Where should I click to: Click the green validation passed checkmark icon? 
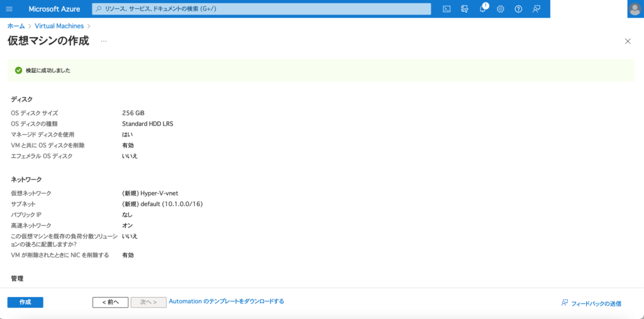click(18, 70)
